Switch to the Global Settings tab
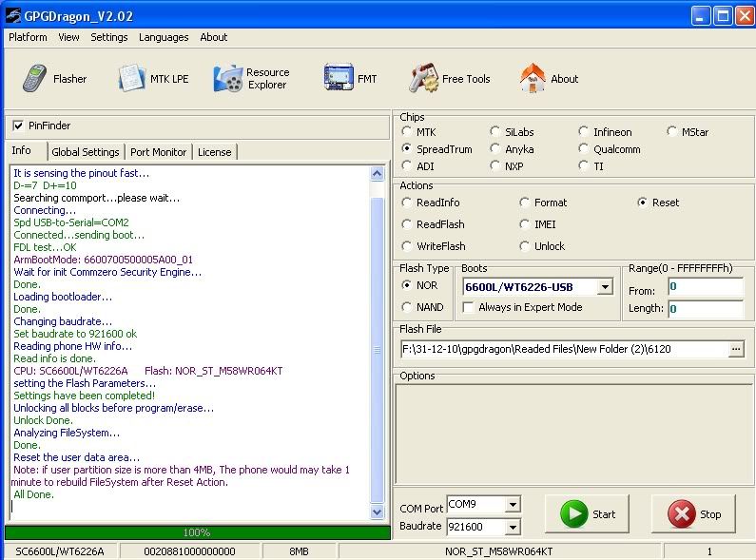 86,152
